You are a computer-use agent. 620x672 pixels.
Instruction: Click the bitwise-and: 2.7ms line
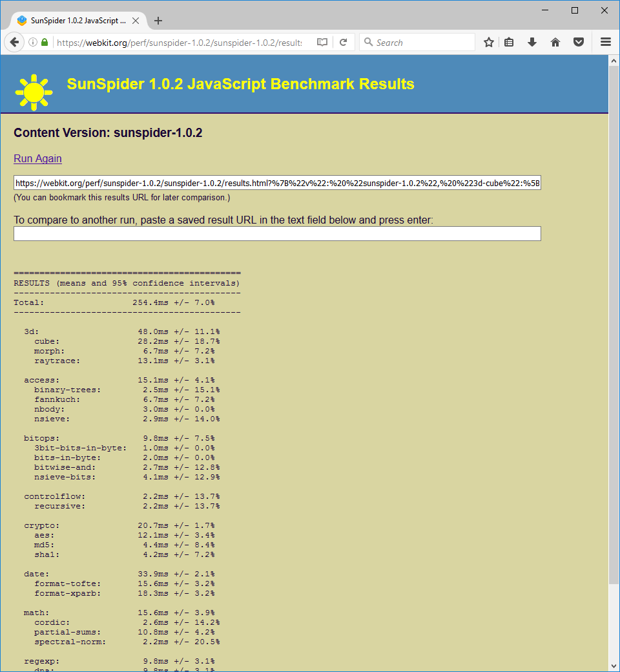(127, 467)
